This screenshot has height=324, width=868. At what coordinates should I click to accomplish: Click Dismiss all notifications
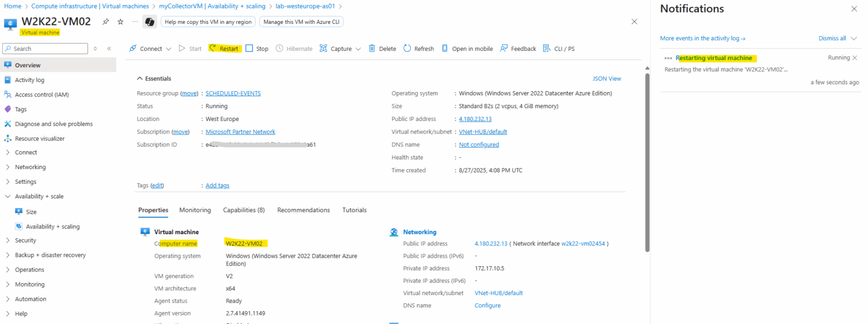click(832, 38)
